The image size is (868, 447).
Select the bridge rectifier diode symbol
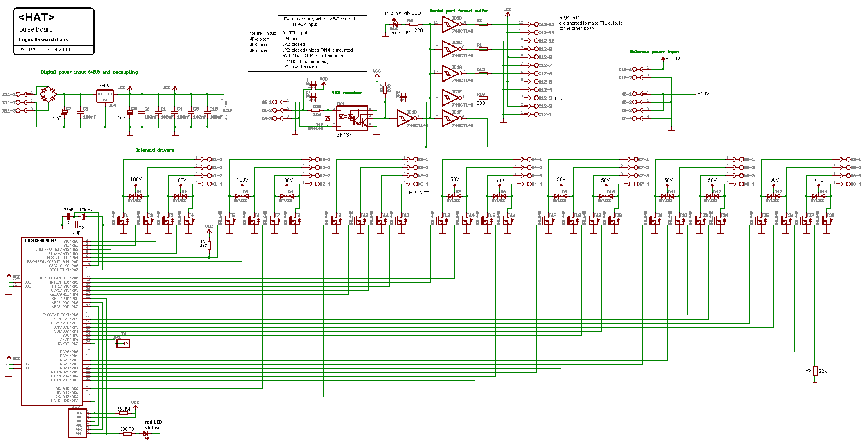click(x=48, y=94)
